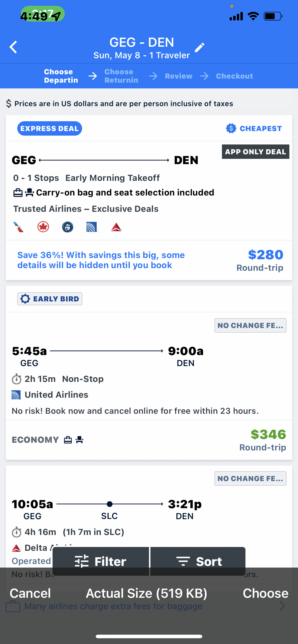Go to the Checkout step

234,76
